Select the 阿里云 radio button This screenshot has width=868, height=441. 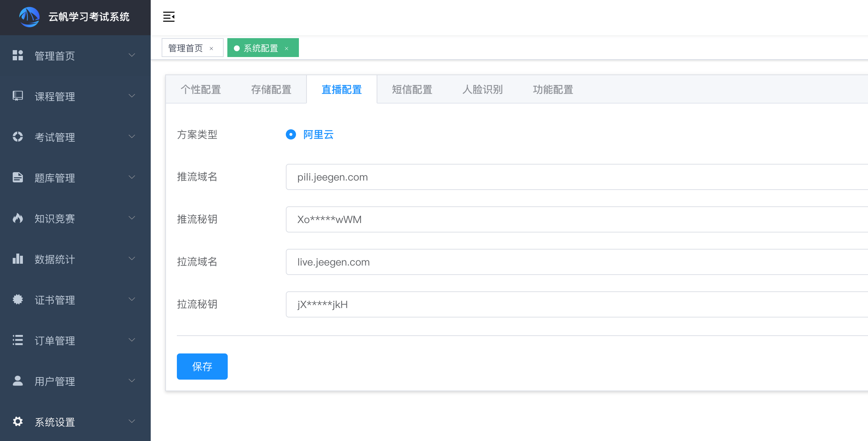291,134
